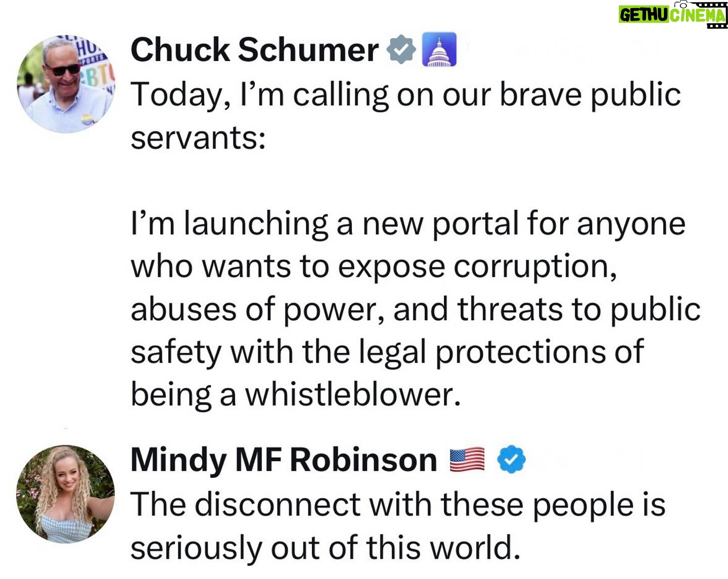The height and width of the screenshot is (579, 728).
Task: Open Mindy MF Robinson's profile picture
Action: [66, 494]
